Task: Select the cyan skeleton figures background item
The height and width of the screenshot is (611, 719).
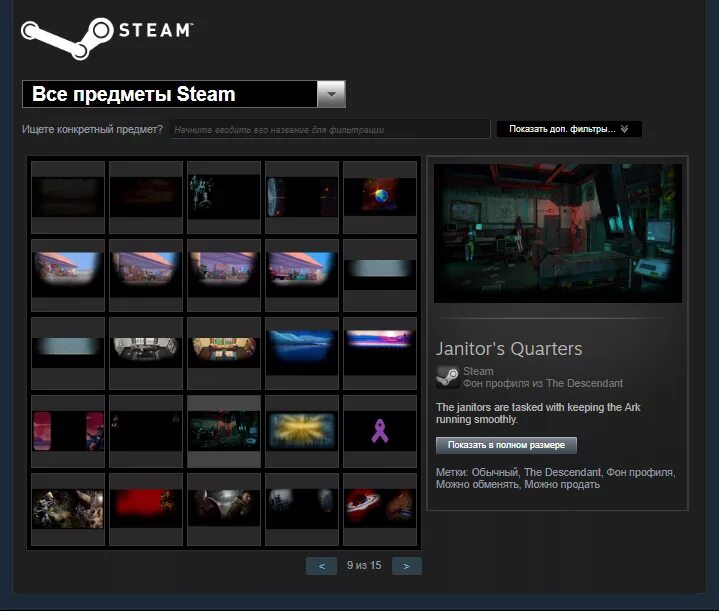Action: tap(224, 197)
